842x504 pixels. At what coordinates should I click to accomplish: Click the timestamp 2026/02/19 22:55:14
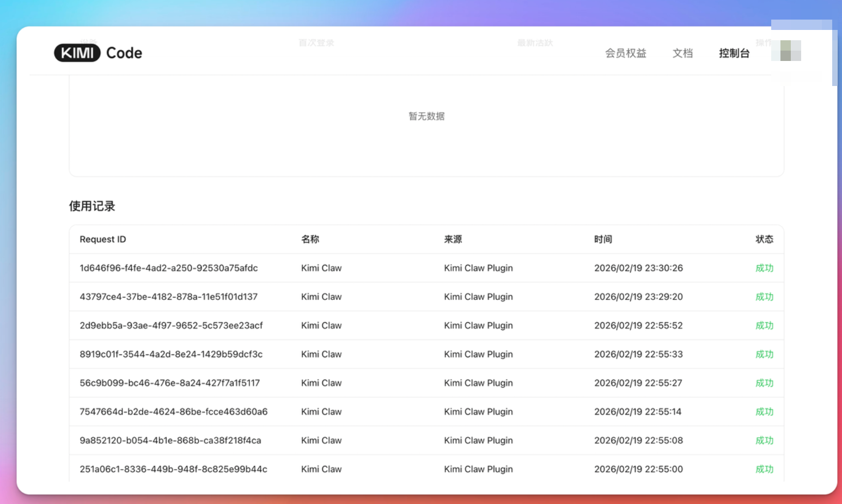(638, 412)
